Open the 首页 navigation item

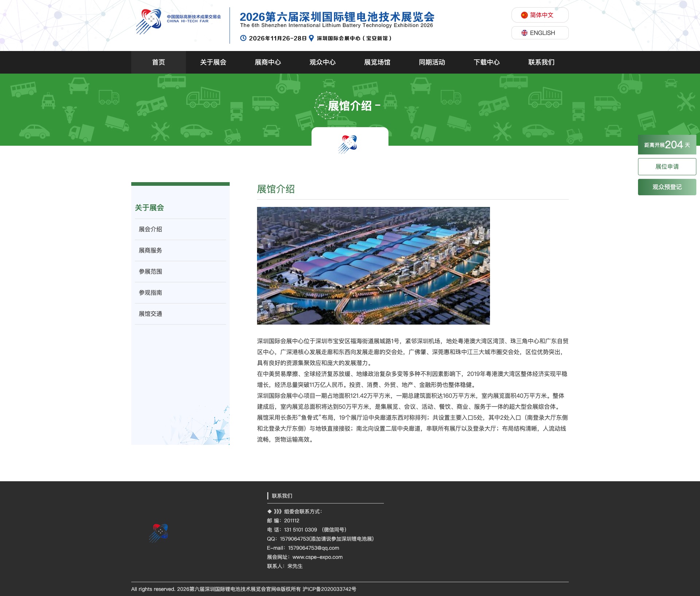point(159,62)
